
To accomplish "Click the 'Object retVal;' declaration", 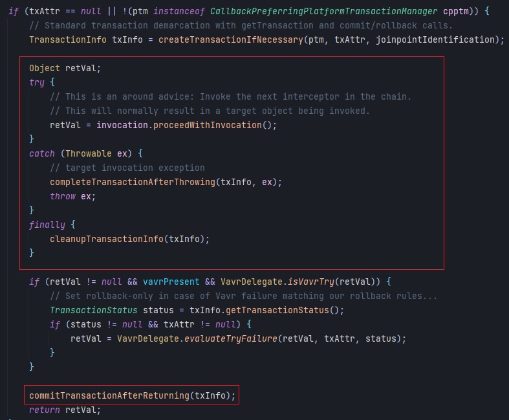I will tap(65, 68).
